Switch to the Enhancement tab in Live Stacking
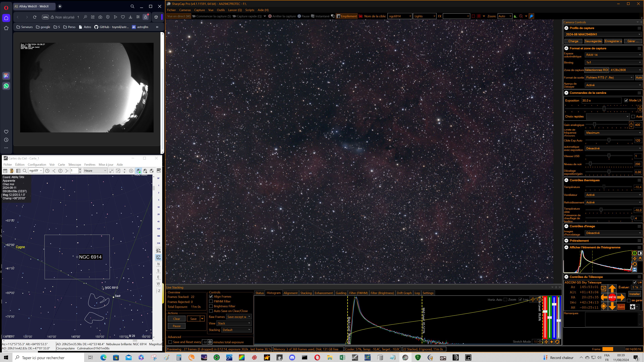Image resolution: width=644 pixels, height=362 pixels. click(x=324, y=293)
